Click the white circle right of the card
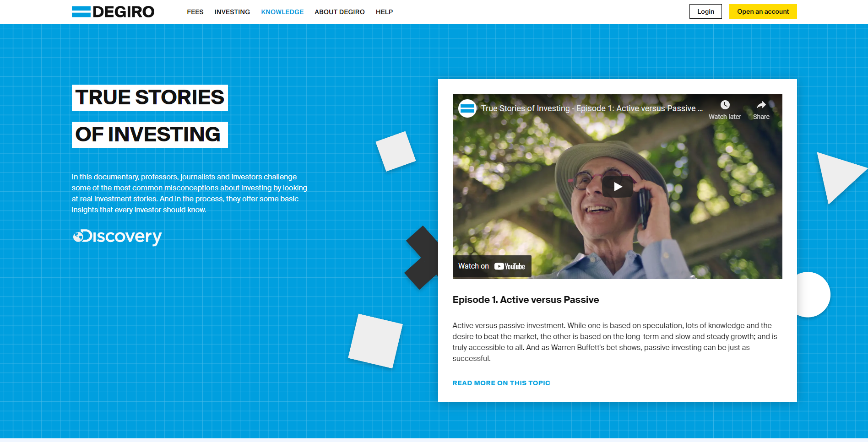 [x=812, y=295]
